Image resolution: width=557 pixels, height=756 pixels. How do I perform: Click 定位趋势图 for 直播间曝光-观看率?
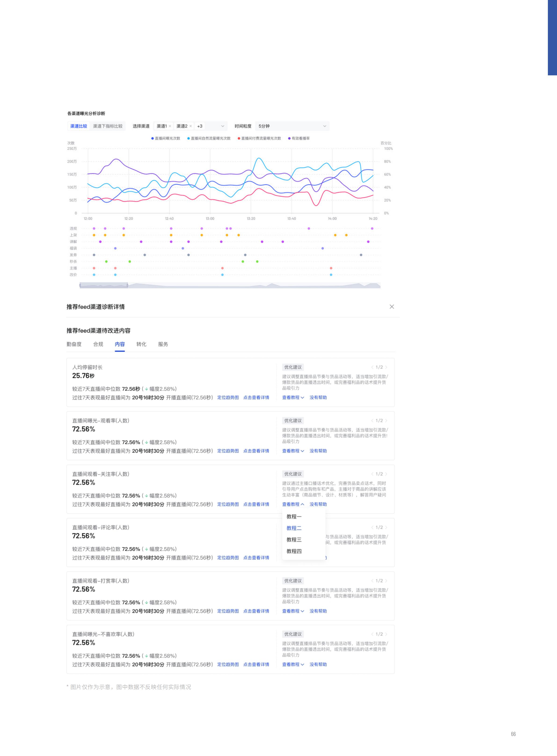[x=228, y=451]
